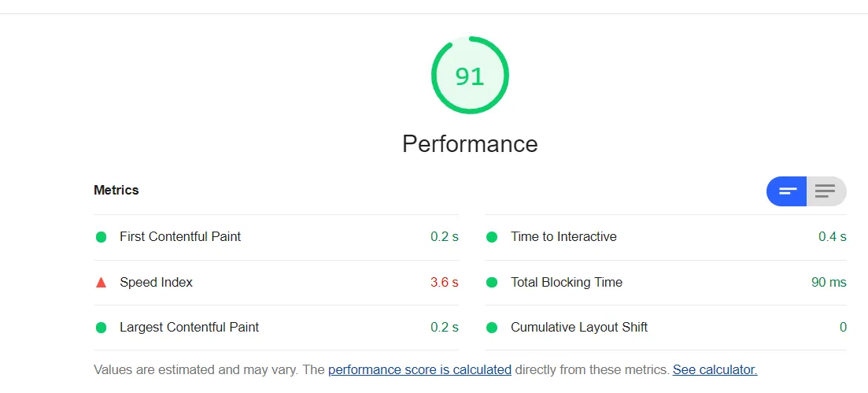Select the Largest Contentful Paint metric label
Viewport: 868px width, 393px height.
[189, 327]
